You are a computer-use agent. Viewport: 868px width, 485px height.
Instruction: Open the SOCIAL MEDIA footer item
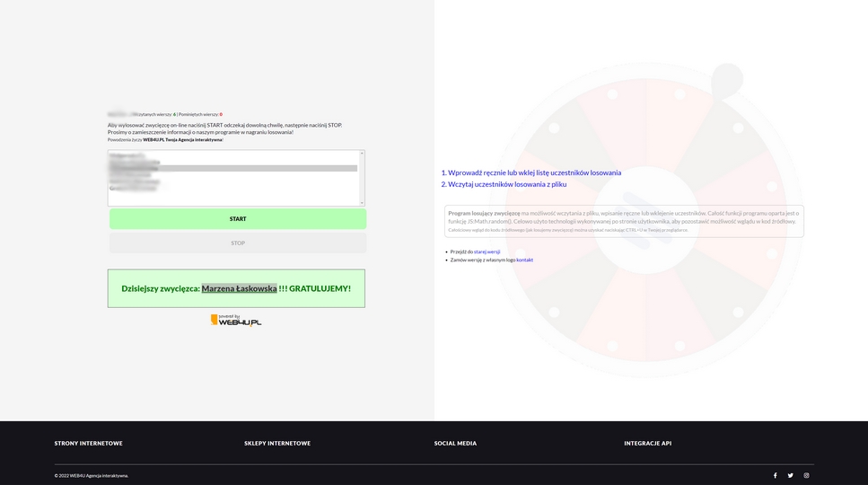pyautogui.click(x=455, y=443)
